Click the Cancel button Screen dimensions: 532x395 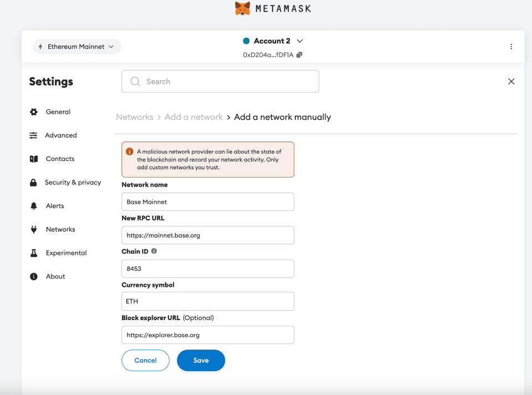pyautogui.click(x=145, y=360)
